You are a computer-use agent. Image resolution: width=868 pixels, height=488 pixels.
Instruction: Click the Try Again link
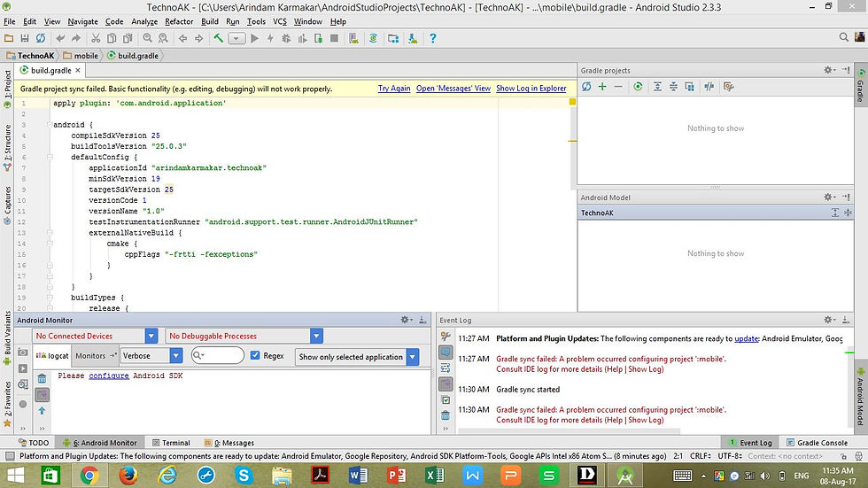(394, 88)
